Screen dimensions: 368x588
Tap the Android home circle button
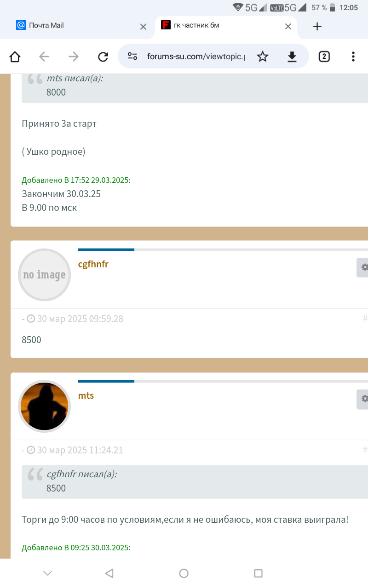(x=184, y=573)
